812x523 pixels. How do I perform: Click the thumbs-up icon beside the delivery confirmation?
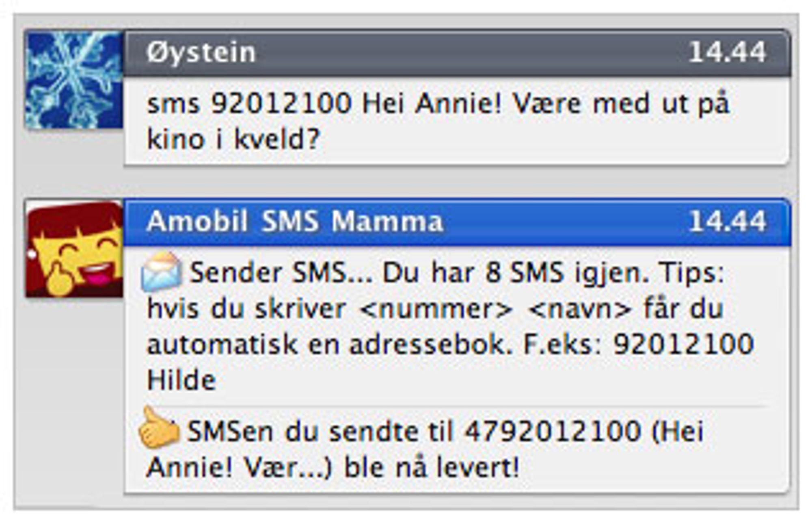coord(158,428)
